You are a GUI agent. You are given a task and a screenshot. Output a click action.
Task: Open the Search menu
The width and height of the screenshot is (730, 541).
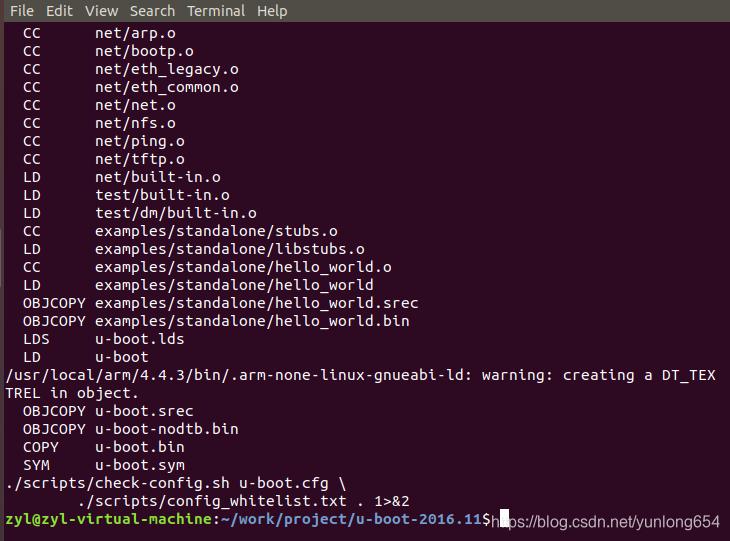coord(152,11)
